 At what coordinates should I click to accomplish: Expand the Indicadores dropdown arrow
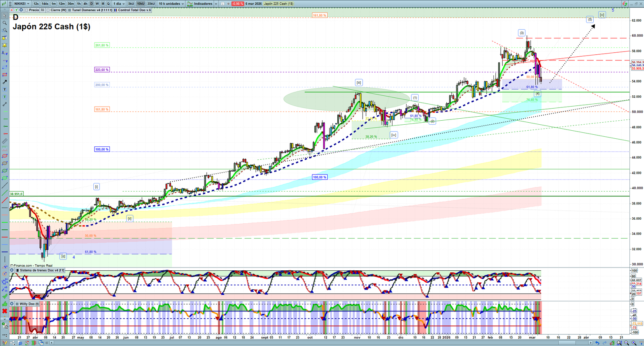[x=216, y=4]
